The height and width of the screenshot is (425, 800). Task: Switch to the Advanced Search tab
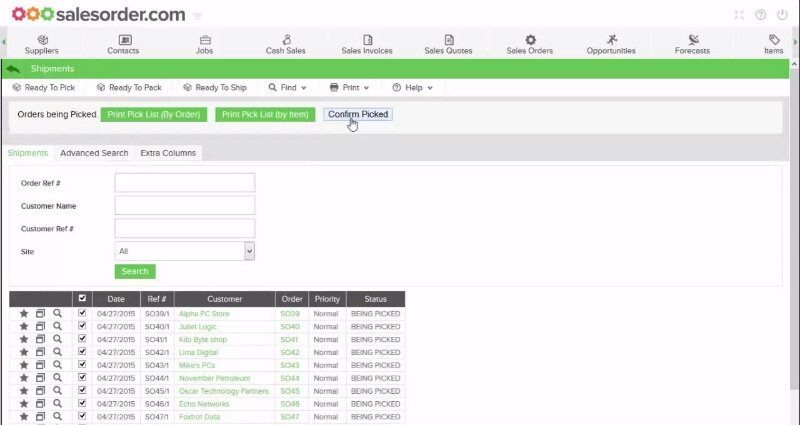(x=94, y=153)
